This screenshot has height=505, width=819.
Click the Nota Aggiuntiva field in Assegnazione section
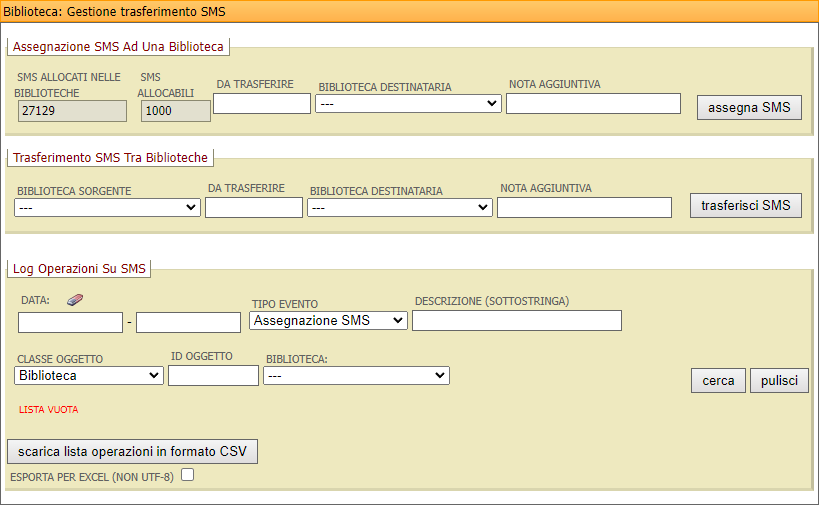(x=593, y=103)
